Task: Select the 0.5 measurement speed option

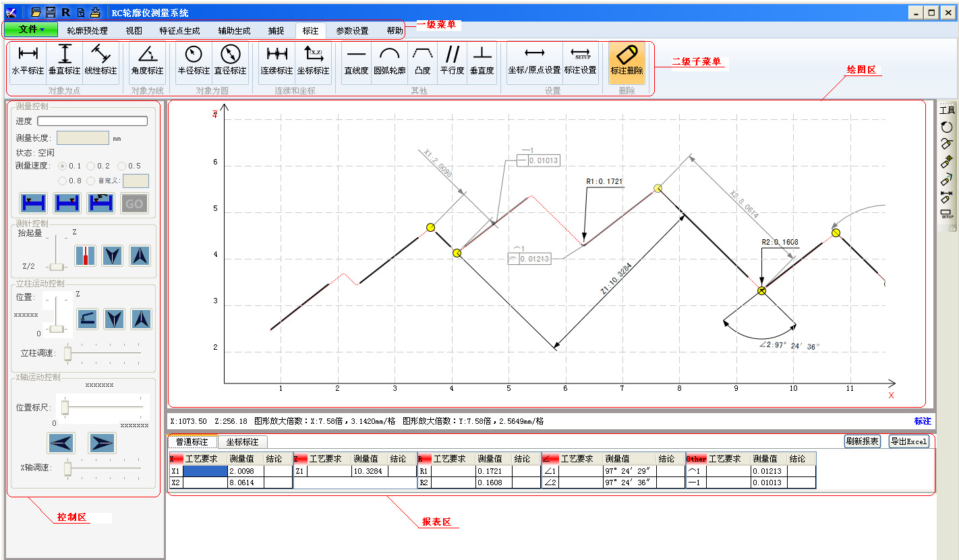Action: [122, 166]
